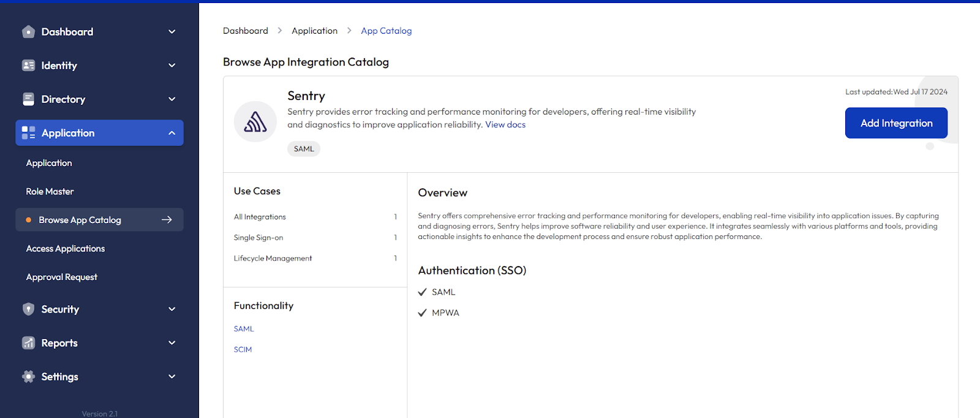Image resolution: width=980 pixels, height=418 pixels.
Task: Open the Role Master submenu item
Action: (50, 192)
